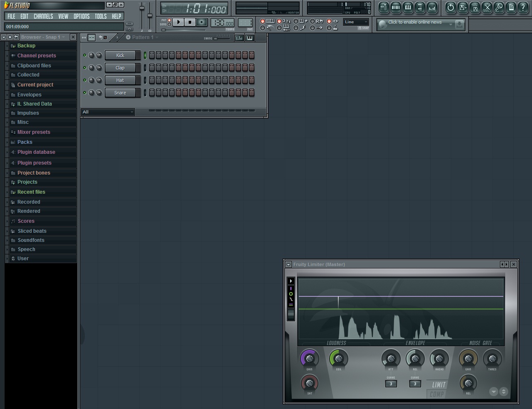Image resolution: width=532 pixels, height=409 pixels.
Task: Add new pattern with plus icon
Action: [x=128, y=37]
